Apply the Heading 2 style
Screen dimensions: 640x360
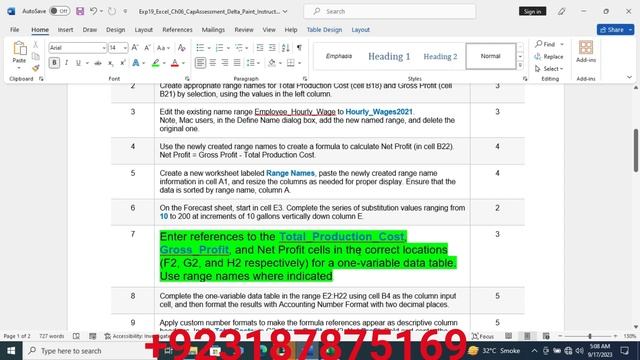(440, 56)
